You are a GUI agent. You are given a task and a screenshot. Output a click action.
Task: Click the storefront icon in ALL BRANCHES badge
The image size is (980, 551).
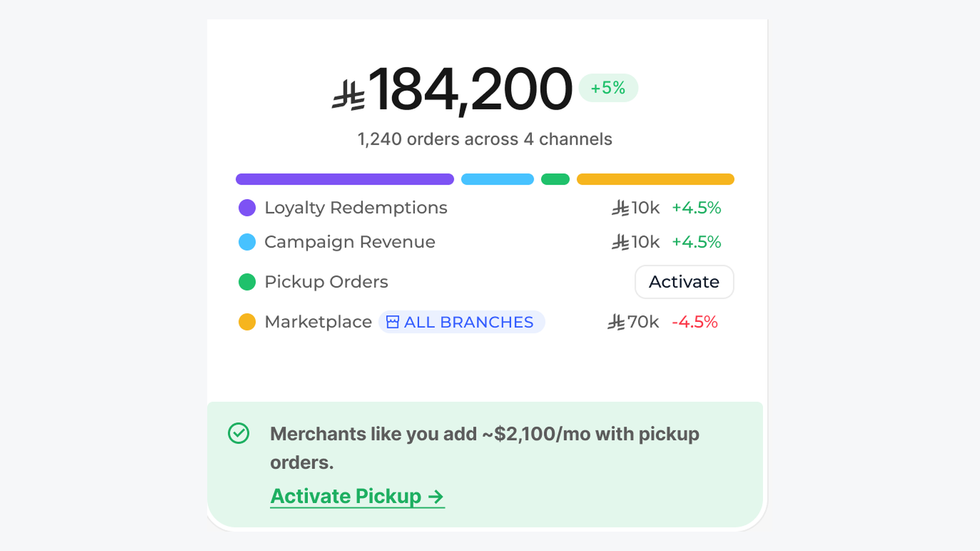[393, 322]
